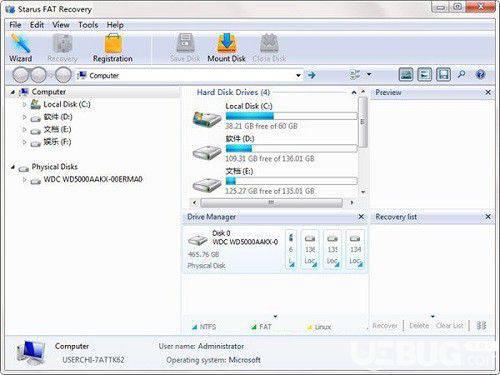Click the Recover button in Recovery list
Screen dimensions: 500x375
[385, 325]
